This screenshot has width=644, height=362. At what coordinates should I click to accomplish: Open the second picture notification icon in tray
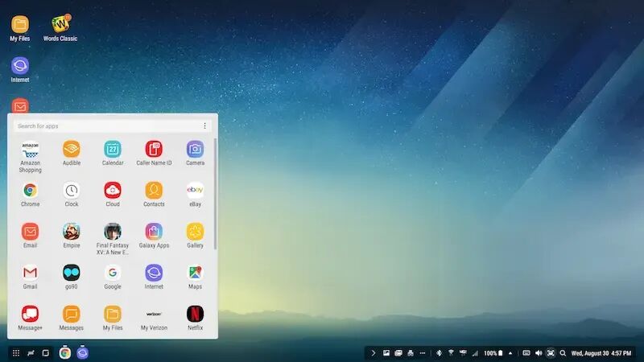398,353
